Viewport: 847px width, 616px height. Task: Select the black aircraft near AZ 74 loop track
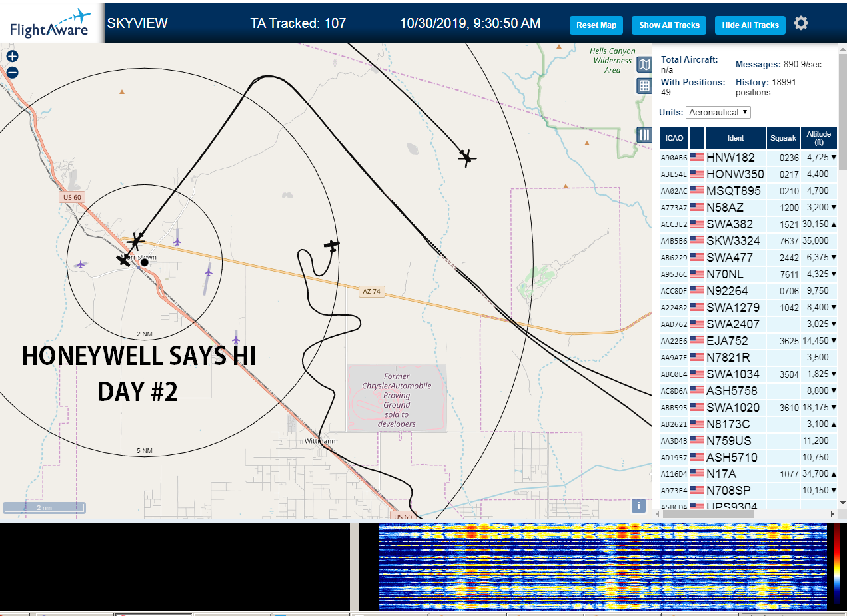pos(332,246)
